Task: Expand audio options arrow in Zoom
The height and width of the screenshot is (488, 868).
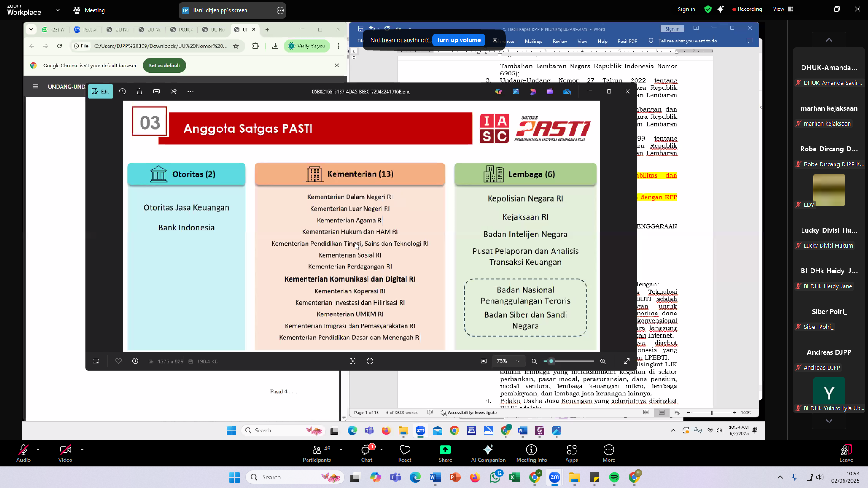Action: click(38, 450)
